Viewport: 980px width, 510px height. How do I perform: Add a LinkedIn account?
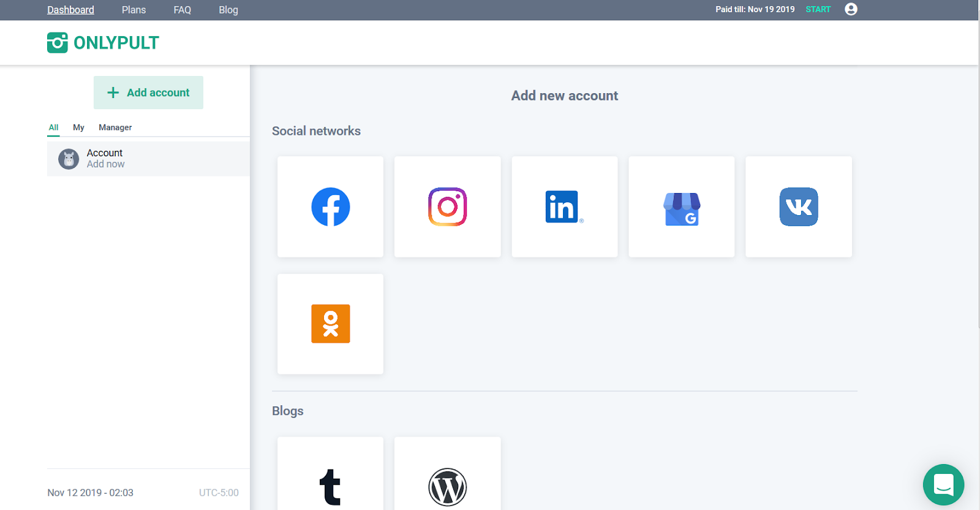click(564, 207)
